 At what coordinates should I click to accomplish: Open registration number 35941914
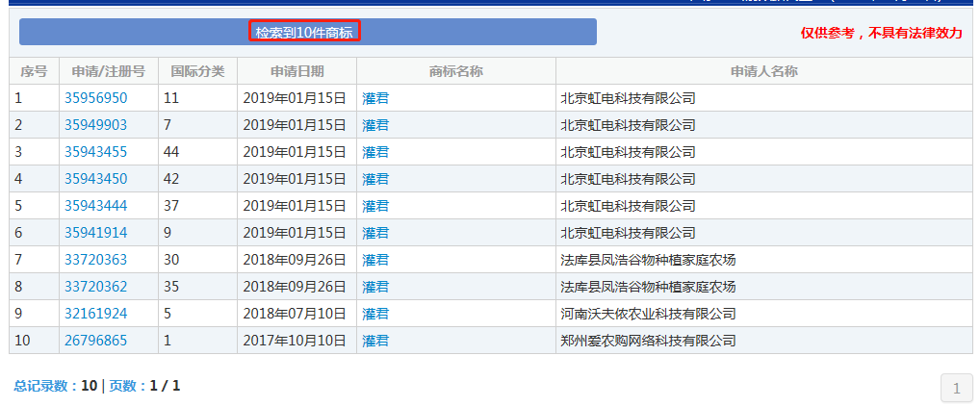(x=95, y=233)
